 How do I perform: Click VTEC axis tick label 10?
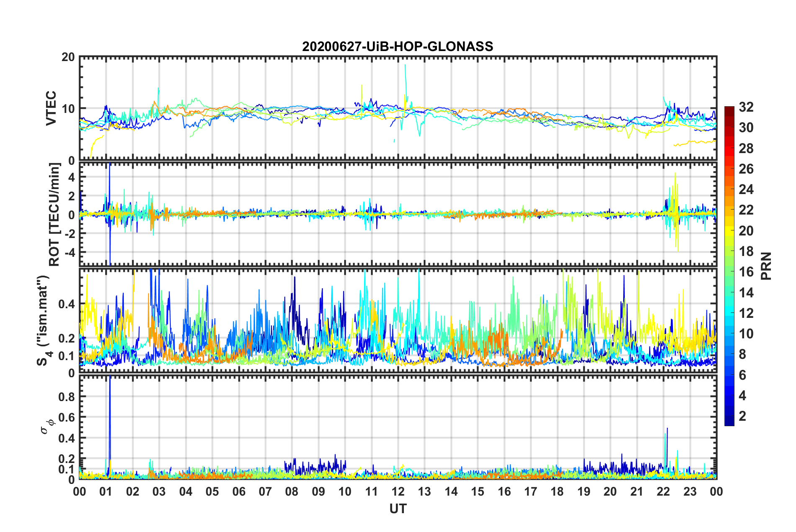pos(68,109)
